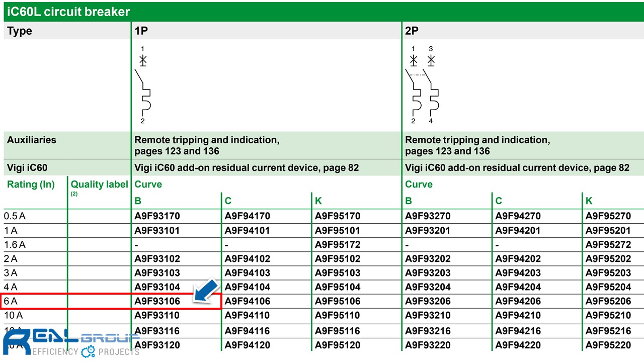Click the "1 A" rating cell

coord(11,230)
